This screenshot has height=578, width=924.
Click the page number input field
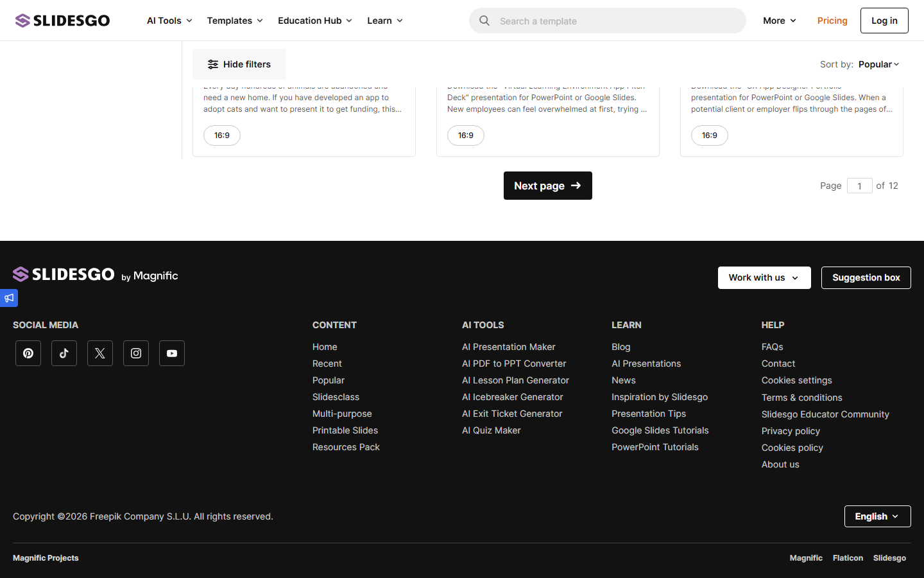click(x=859, y=186)
